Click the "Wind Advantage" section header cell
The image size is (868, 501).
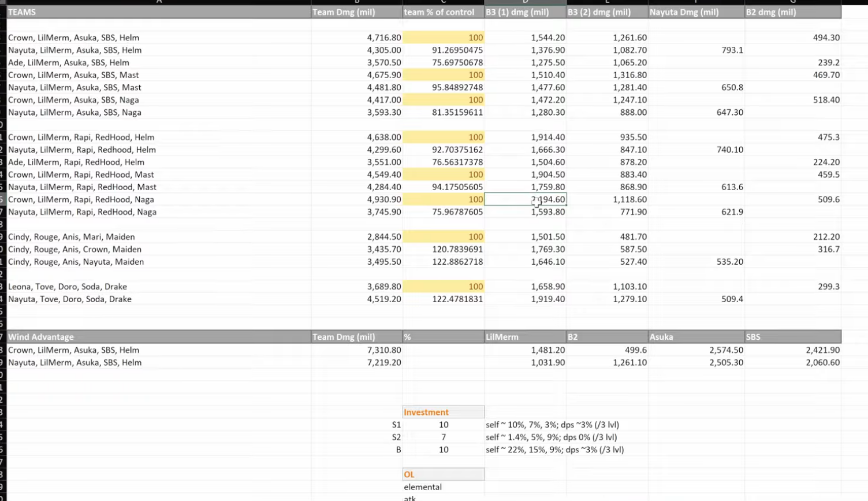159,337
